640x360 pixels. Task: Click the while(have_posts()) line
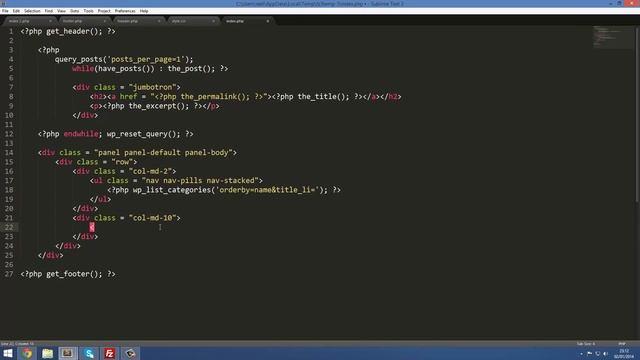point(150,69)
